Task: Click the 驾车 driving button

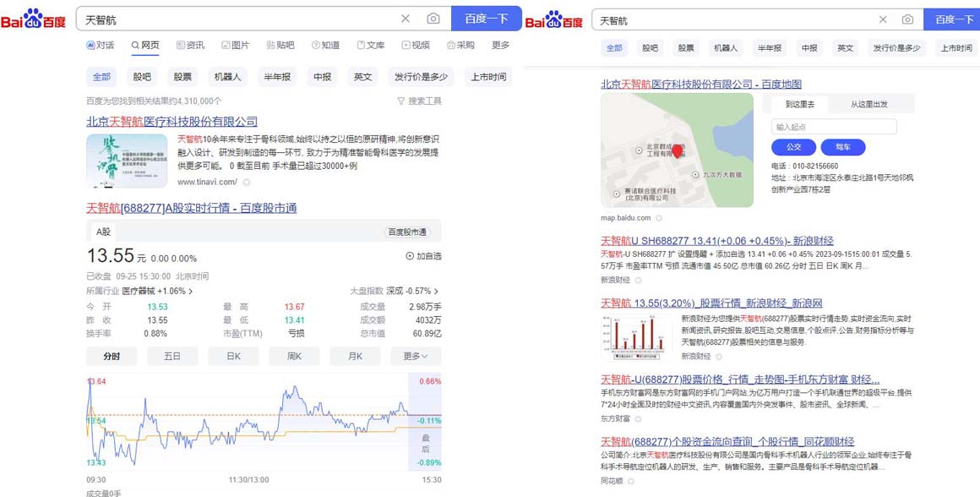Action: click(x=843, y=148)
